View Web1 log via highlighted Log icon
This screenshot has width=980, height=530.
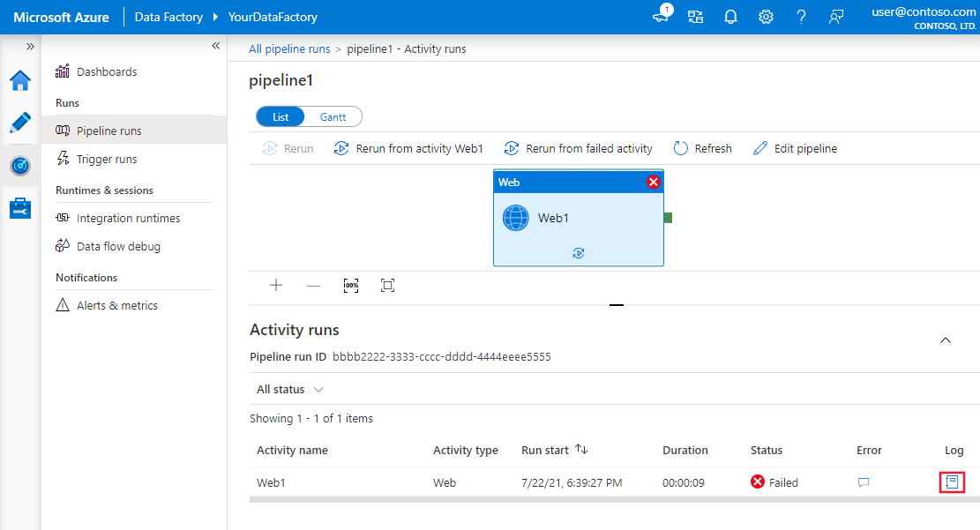pos(952,481)
